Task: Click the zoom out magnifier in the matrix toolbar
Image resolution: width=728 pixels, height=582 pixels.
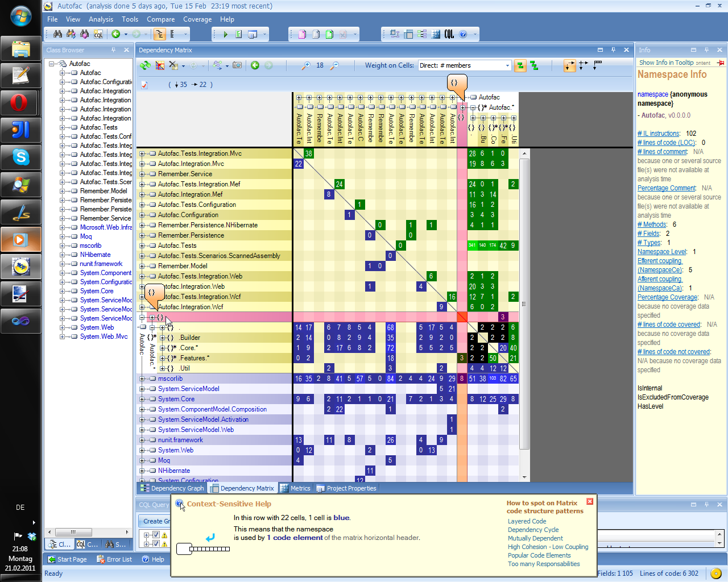Action: tap(334, 65)
